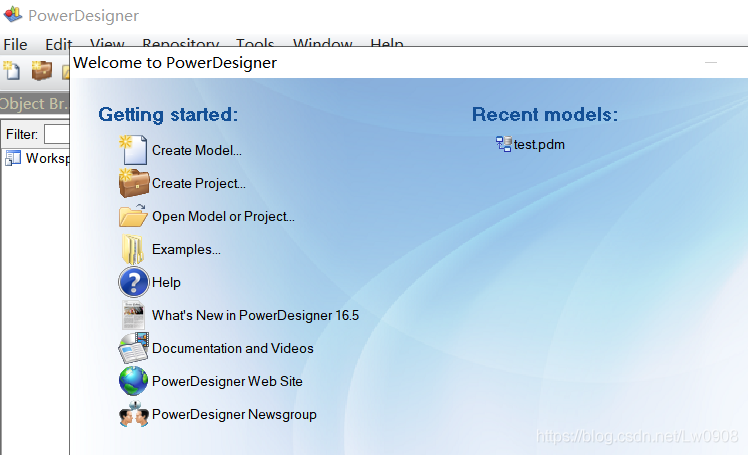Viewport: 748px width, 455px height.
Task: Open the File menu
Action: pos(15,44)
